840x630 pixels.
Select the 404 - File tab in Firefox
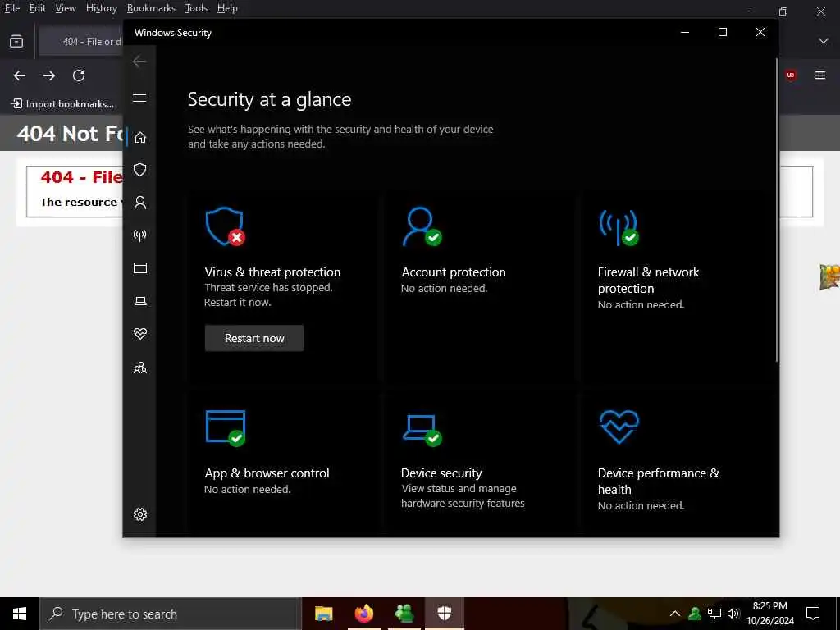coord(81,41)
